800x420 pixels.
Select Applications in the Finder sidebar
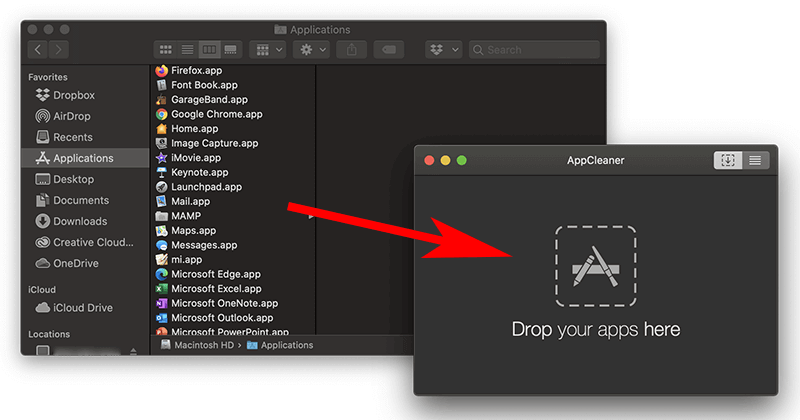pos(85,158)
